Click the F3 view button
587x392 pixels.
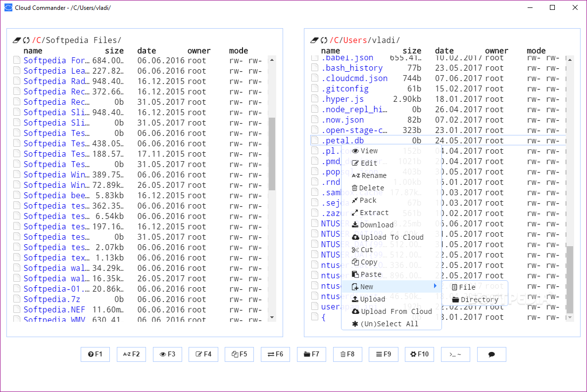[167, 354]
